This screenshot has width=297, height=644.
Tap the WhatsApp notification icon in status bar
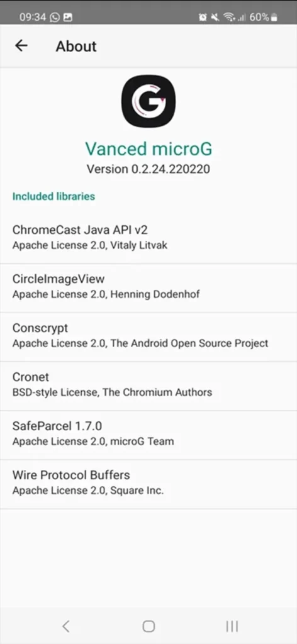pyautogui.click(x=55, y=17)
